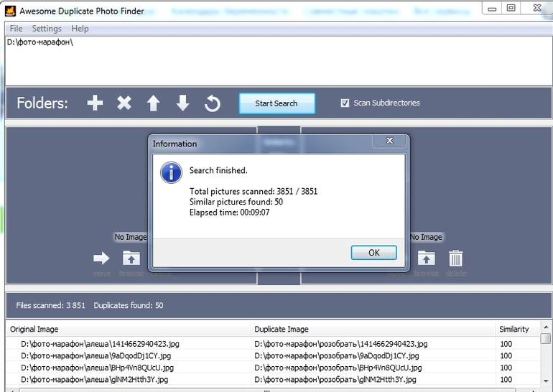Open the Settings menu

pos(47,29)
